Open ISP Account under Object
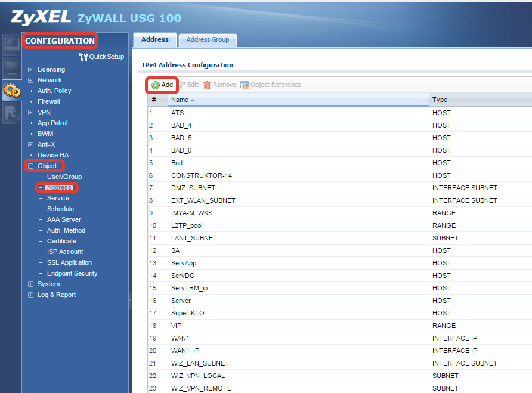The height and width of the screenshot is (393, 532). [x=65, y=252]
